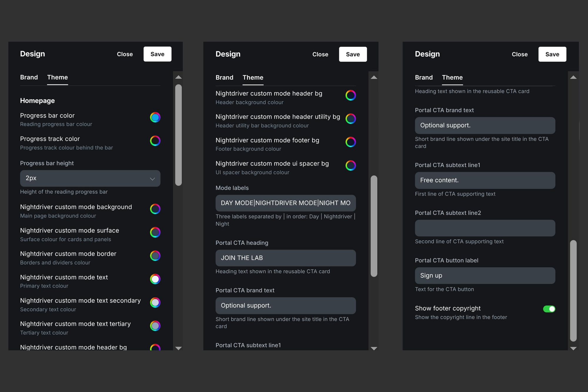Viewport: 588px width, 392px height.
Task: Select the Theme tab in the middle panel
Action: pyautogui.click(x=253, y=77)
